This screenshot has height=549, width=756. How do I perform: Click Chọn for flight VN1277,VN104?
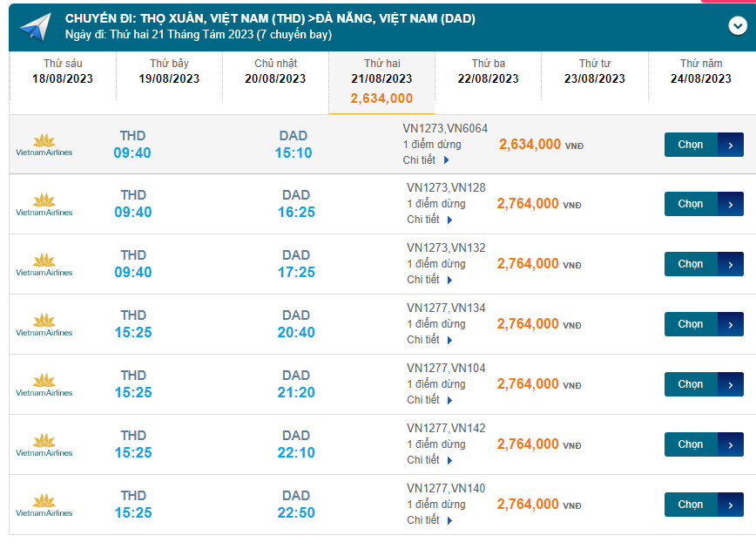[703, 384]
